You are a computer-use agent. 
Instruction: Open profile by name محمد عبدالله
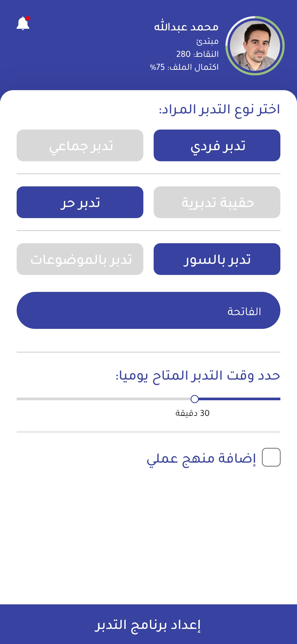point(186,26)
